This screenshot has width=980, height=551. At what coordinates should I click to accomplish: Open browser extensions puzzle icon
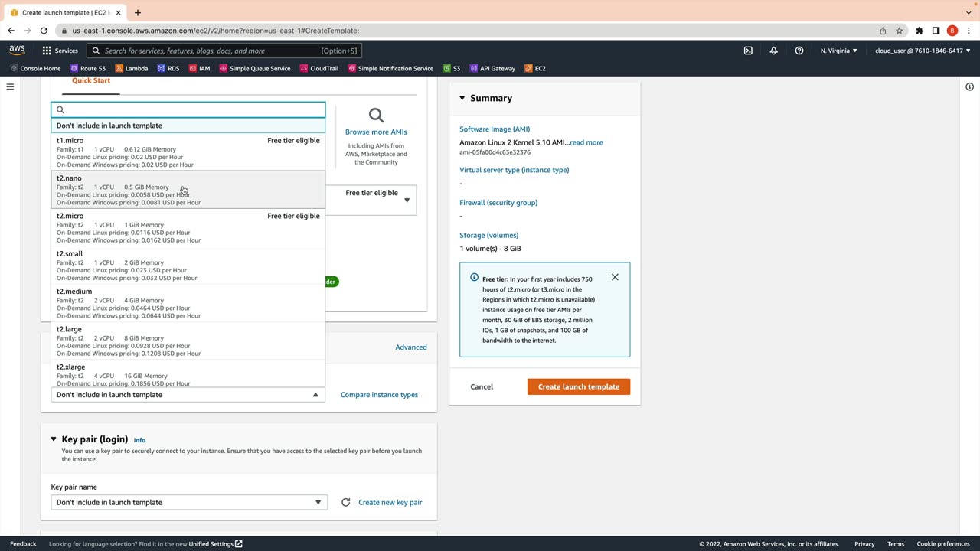[x=920, y=31]
